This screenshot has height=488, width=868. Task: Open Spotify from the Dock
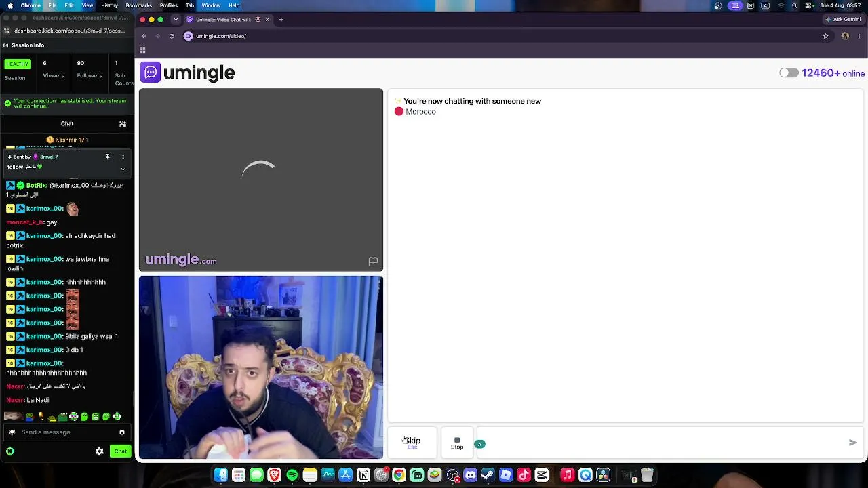[x=292, y=475]
